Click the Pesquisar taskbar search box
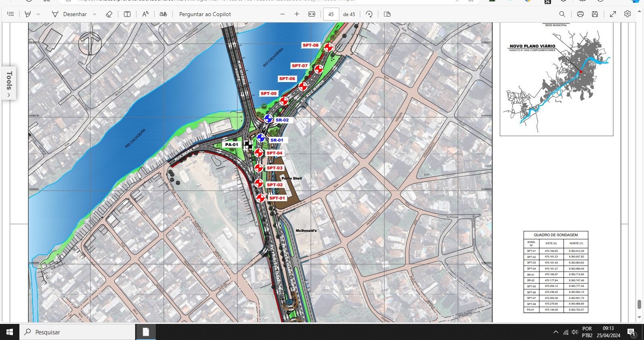The height and width of the screenshot is (340, 644). [77, 332]
